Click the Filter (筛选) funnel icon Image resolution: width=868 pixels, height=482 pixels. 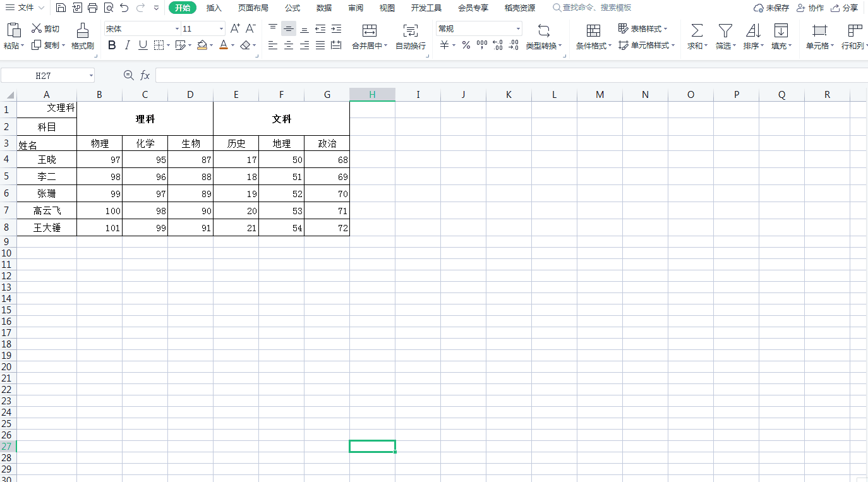[725, 30]
